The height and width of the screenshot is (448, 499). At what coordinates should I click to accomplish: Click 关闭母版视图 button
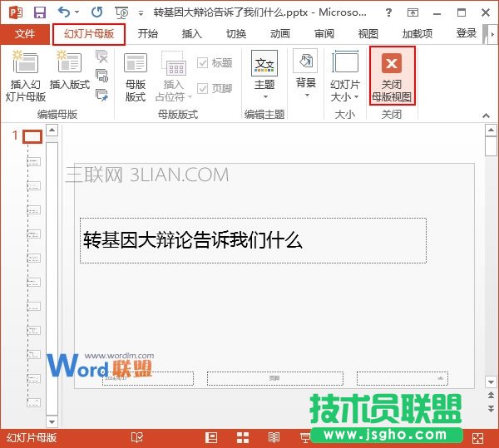392,76
